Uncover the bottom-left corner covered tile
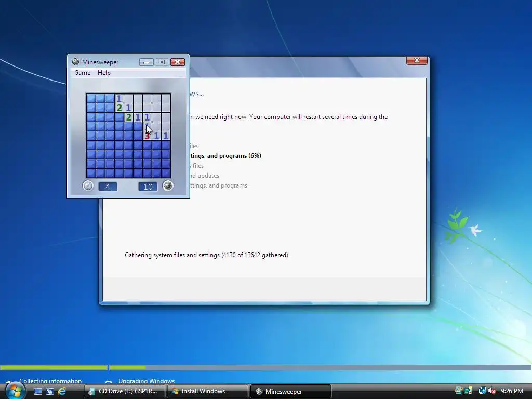 click(x=91, y=172)
